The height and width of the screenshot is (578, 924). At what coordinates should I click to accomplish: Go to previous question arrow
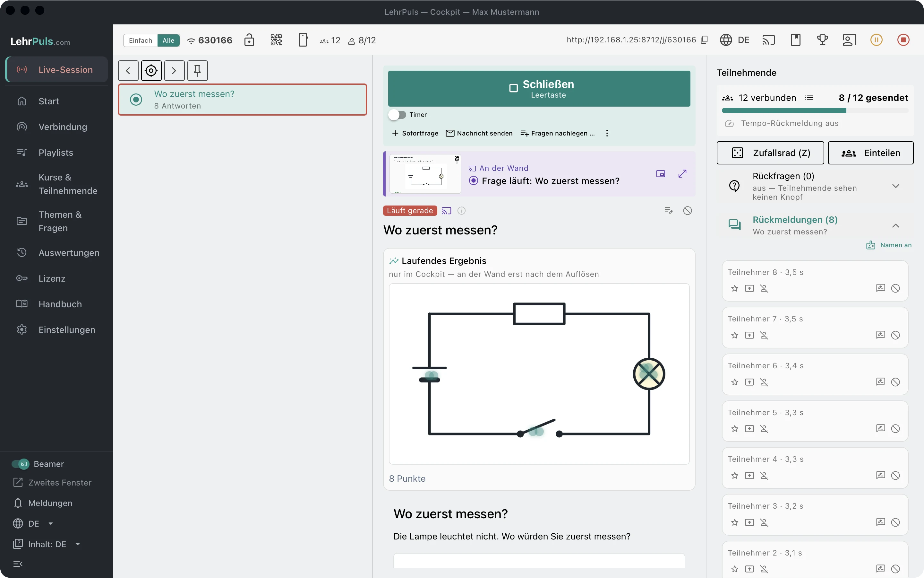(128, 70)
